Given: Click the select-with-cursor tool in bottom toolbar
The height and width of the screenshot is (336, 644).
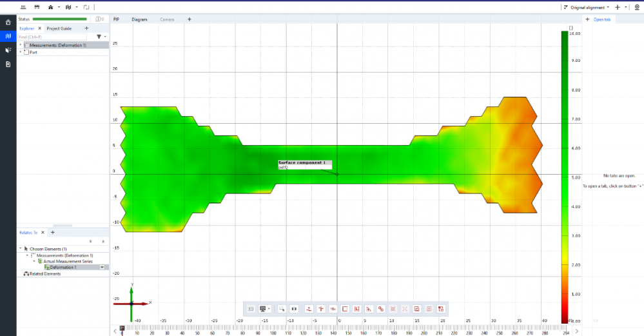Looking at the screenshot, I should (282, 309).
